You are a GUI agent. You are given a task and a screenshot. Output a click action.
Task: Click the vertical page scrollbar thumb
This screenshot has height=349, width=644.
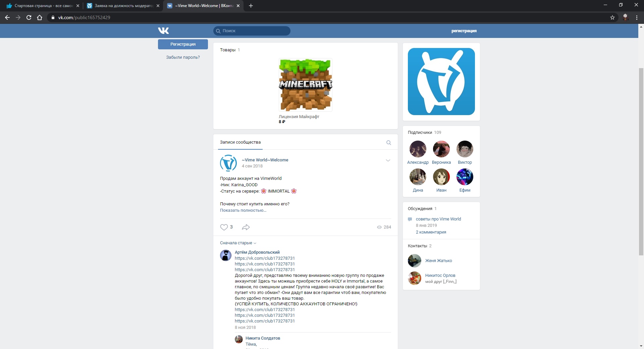tap(641, 162)
